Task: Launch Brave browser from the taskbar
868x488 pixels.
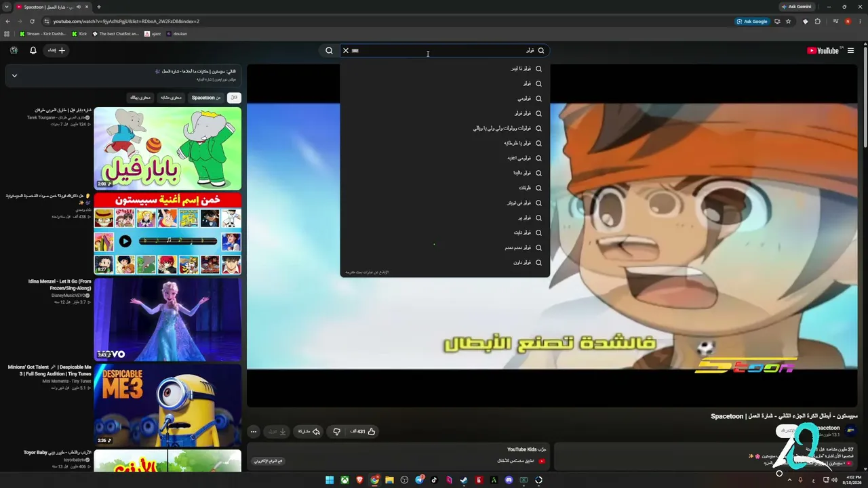Action: tap(359, 480)
